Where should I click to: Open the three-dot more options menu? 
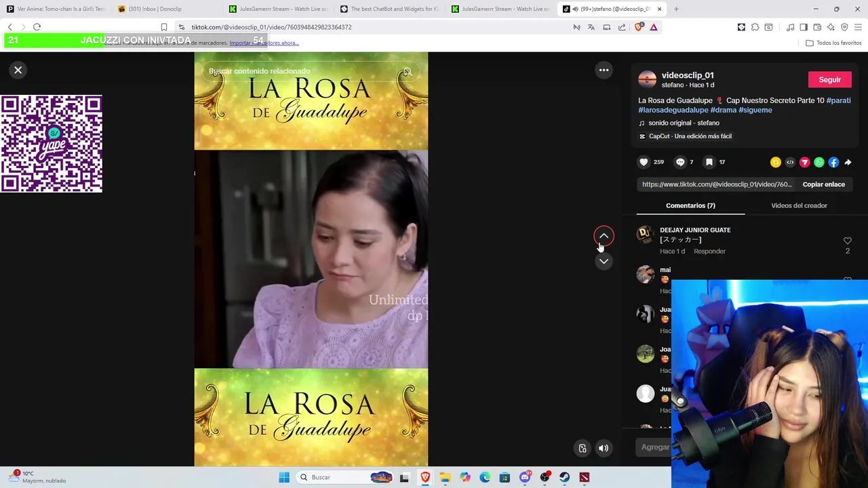(604, 70)
